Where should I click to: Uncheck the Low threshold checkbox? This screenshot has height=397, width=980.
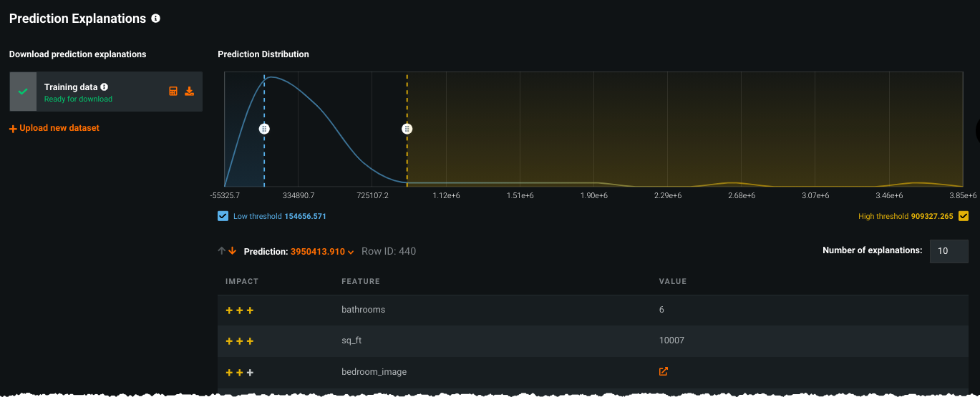pos(223,216)
